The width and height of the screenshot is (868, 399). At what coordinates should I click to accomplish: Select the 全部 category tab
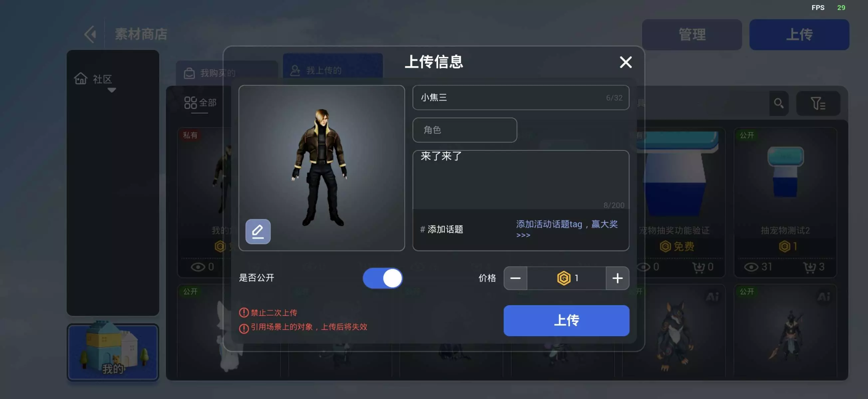pyautogui.click(x=200, y=103)
